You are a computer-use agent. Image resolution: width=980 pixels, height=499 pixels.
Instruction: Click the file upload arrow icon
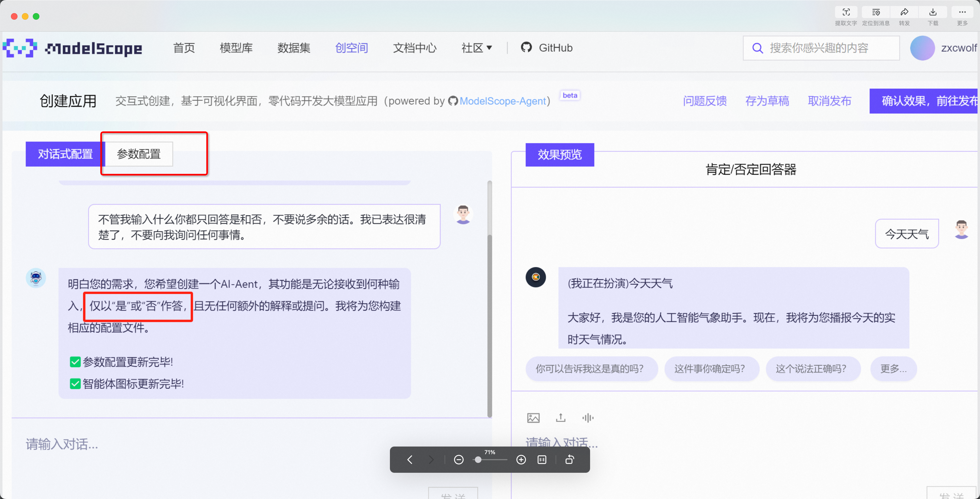pos(560,418)
